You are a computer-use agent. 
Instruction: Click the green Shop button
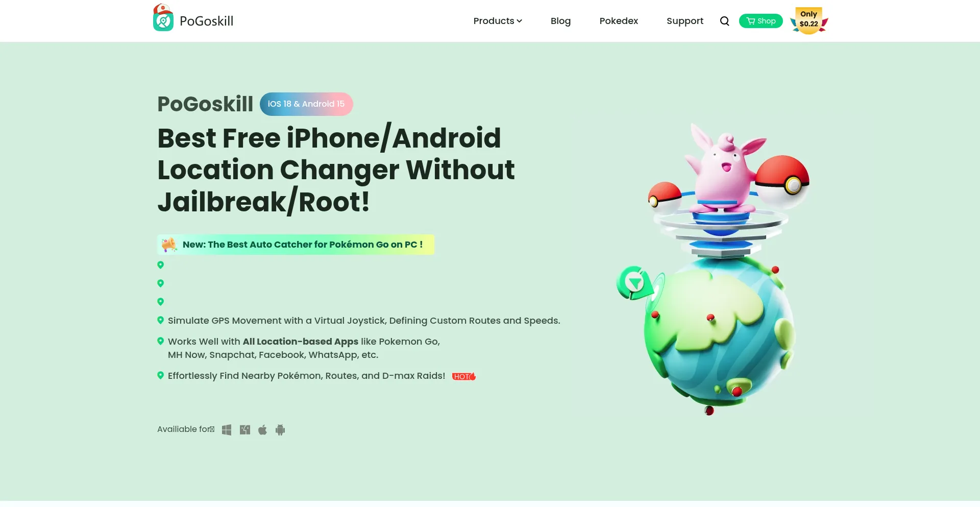coord(761,21)
